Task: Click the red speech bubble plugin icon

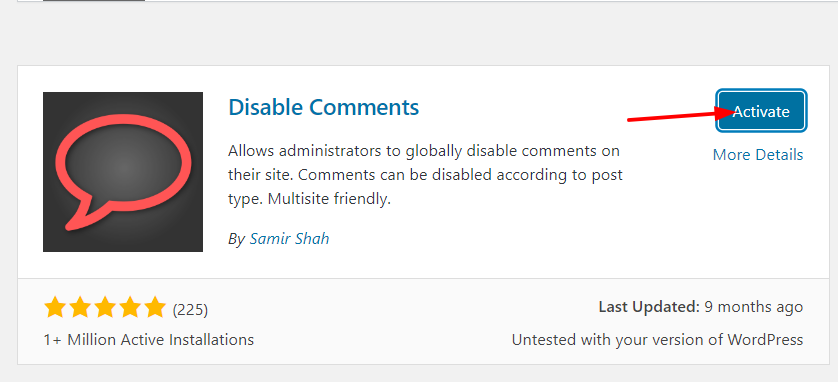Action: click(x=123, y=172)
